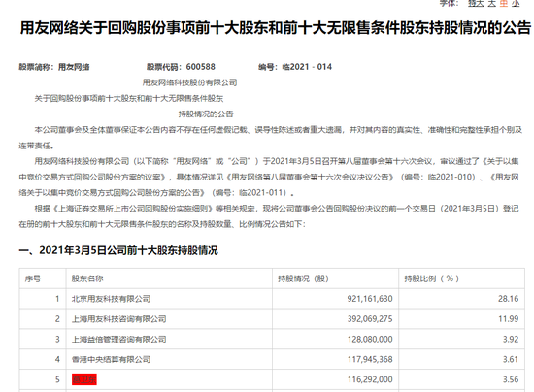The width and height of the screenshot is (534, 392).
Task: Select shareholder 上海用友科技咨询有限公司
Action: click(118, 319)
